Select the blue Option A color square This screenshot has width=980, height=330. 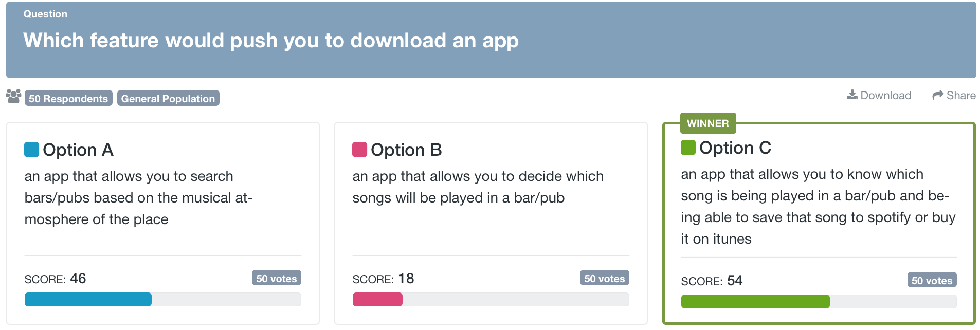[32, 150]
